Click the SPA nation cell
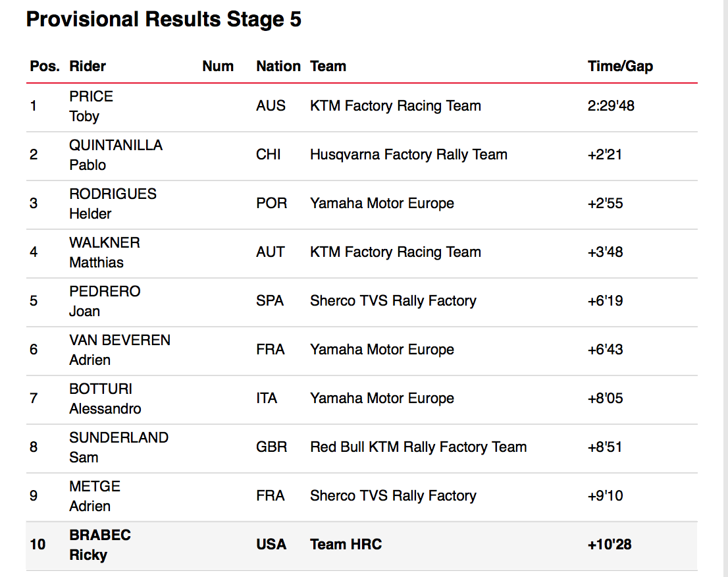Image resolution: width=728 pixels, height=577 pixels. click(x=270, y=301)
